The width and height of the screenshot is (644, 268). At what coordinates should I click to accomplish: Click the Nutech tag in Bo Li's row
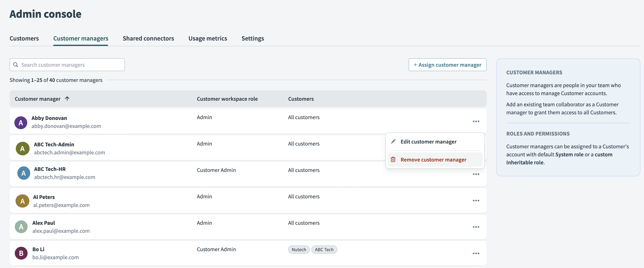click(299, 249)
